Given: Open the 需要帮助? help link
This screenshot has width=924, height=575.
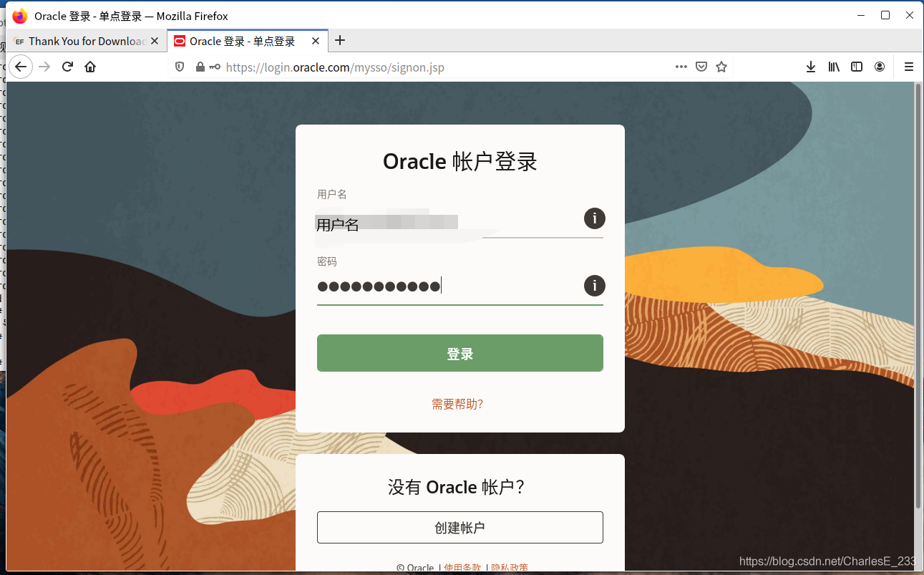Looking at the screenshot, I should coord(457,404).
